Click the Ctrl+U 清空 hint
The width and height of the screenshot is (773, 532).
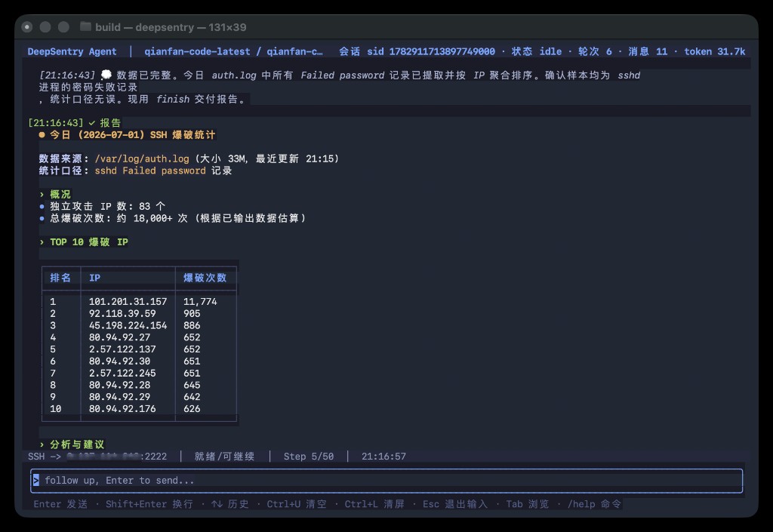point(297,504)
